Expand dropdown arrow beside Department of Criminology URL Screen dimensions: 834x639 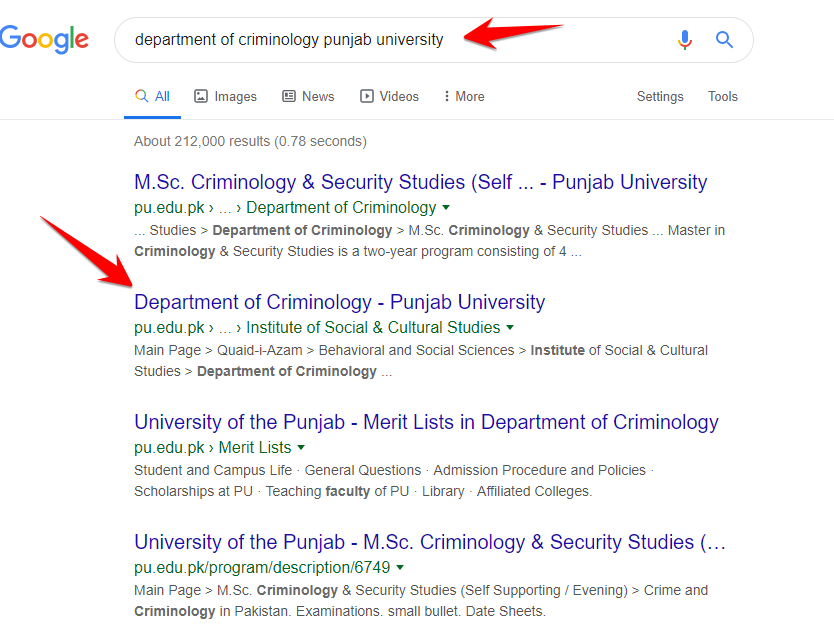coord(446,208)
